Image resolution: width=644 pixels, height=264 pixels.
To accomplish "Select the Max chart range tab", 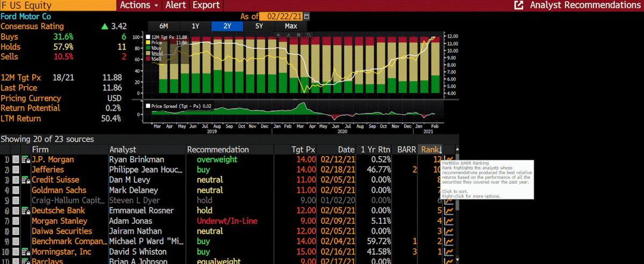I will tap(291, 26).
